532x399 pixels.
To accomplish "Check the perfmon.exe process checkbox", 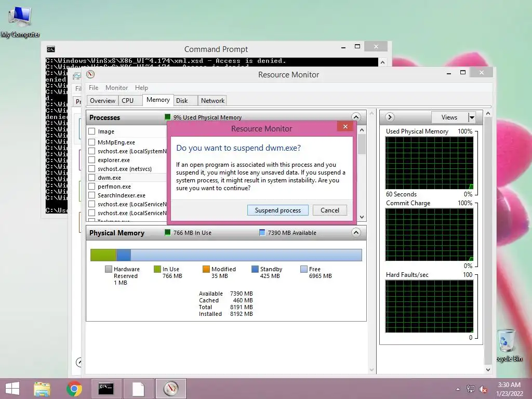I will (91, 187).
